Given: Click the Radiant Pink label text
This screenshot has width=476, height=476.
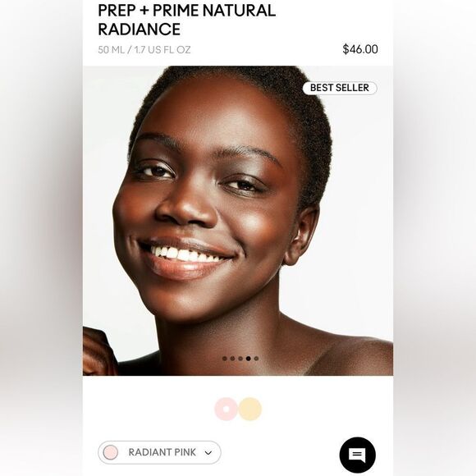Looking at the screenshot, I should [162, 452].
